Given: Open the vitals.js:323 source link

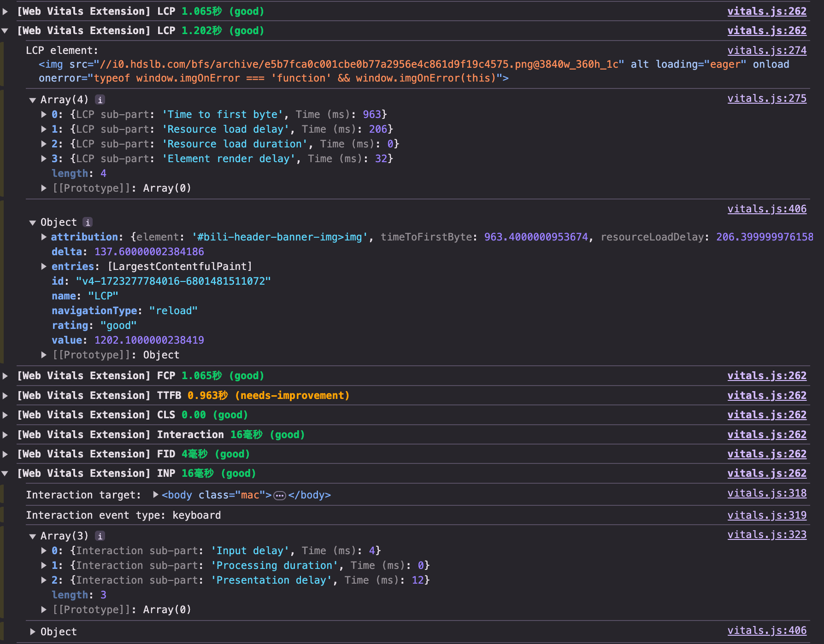Looking at the screenshot, I should (766, 535).
